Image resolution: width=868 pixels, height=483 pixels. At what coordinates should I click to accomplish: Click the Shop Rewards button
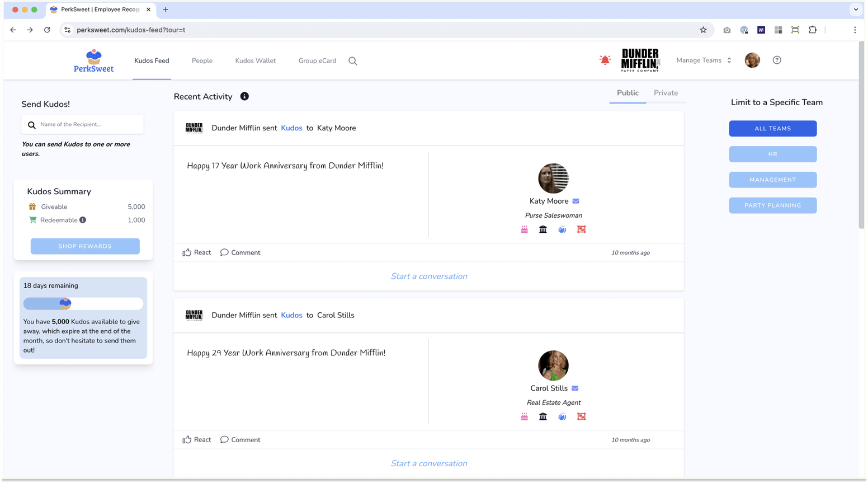[x=85, y=246]
